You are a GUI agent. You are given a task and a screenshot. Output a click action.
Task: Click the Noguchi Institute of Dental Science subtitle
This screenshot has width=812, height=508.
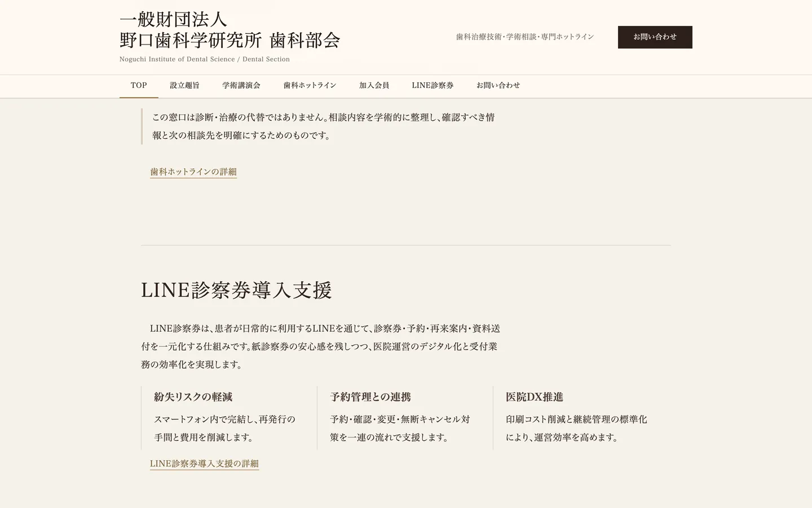click(x=205, y=59)
